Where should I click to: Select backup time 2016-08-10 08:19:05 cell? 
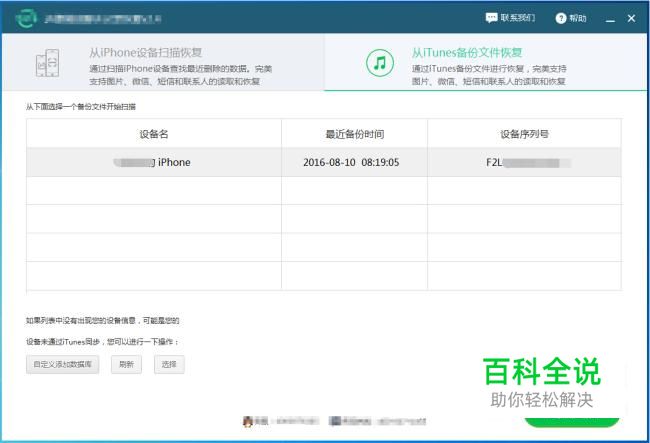[354, 162]
